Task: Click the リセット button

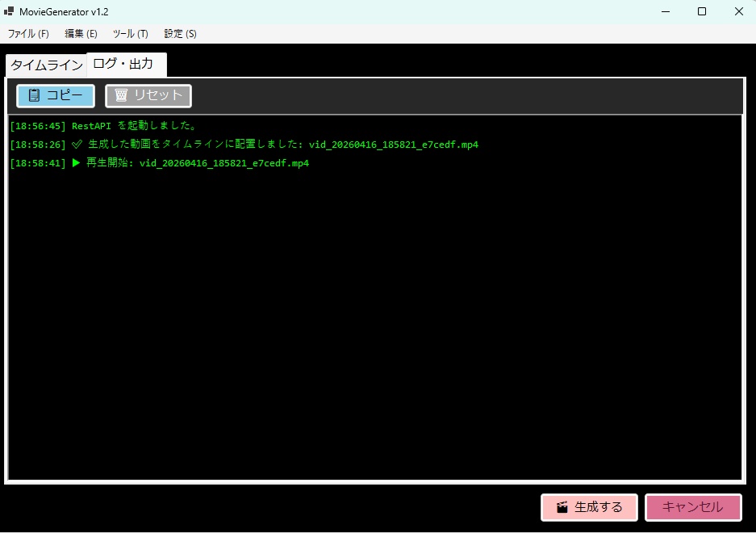Action: pos(148,95)
